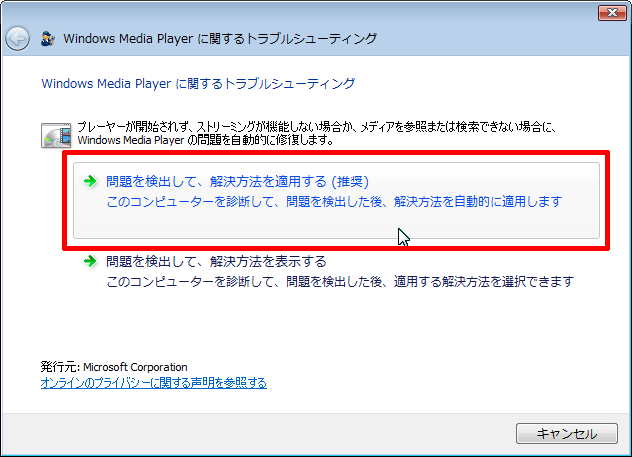Click green arrow beside 解決方法を表示する
Image resolution: width=632 pixels, height=457 pixels.
pyautogui.click(x=90, y=261)
